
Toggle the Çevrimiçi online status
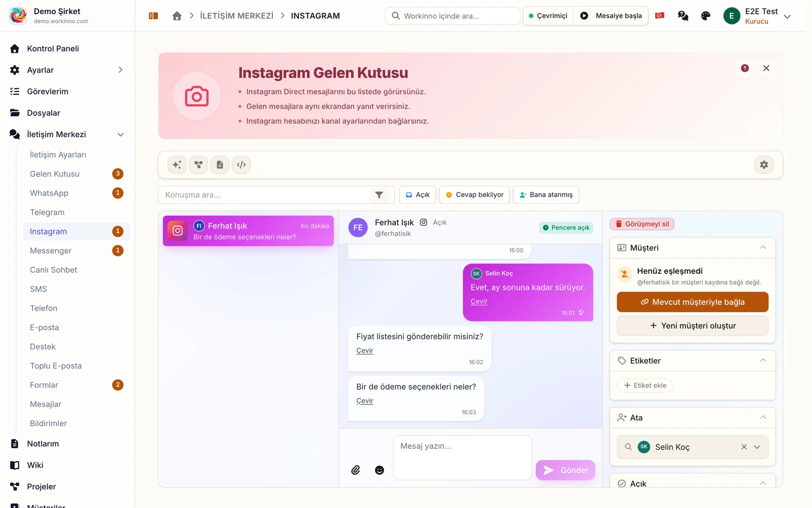click(548, 16)
